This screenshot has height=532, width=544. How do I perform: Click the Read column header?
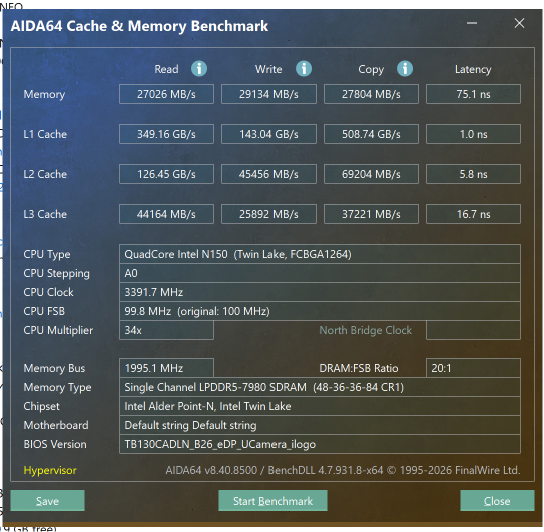tap(166, 69)
